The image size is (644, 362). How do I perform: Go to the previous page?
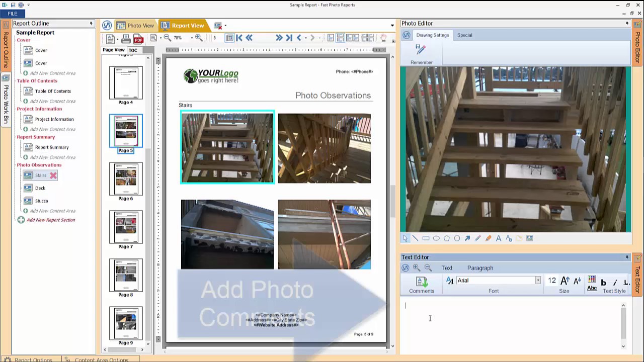click(249, 38)
